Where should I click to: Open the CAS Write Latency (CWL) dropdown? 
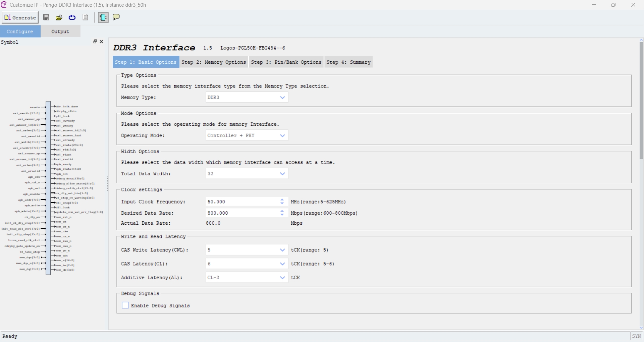[x=247, y=250]
